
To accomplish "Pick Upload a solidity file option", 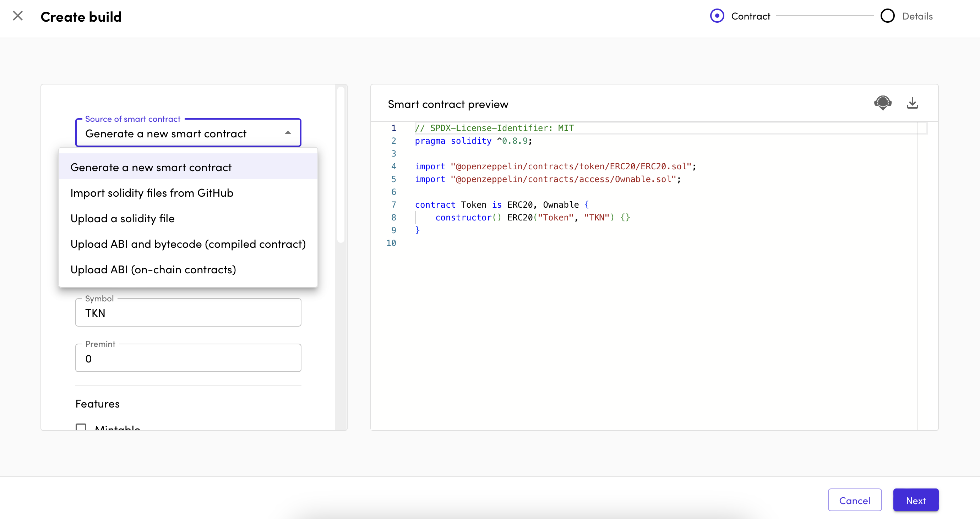I will click(188, 218).
